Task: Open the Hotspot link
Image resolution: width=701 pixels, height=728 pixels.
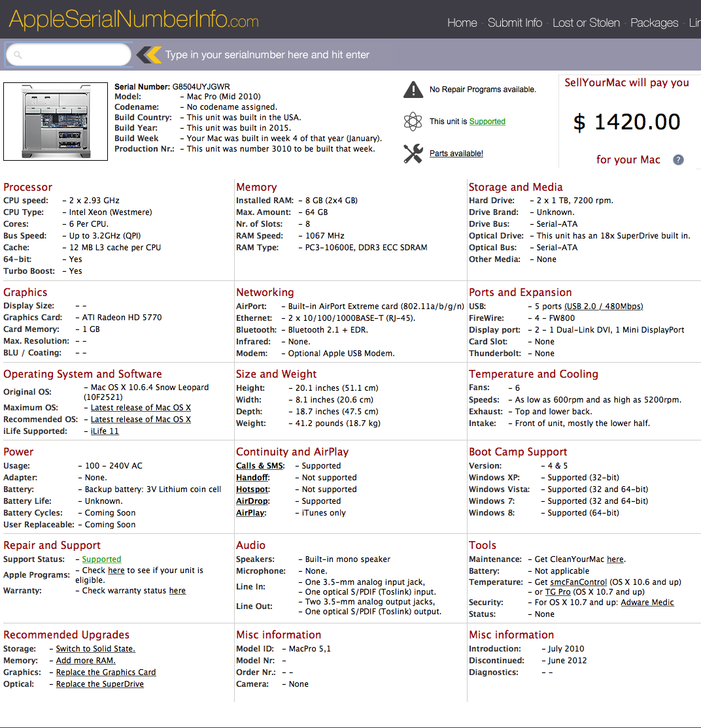Action: [x=252, y=489]
